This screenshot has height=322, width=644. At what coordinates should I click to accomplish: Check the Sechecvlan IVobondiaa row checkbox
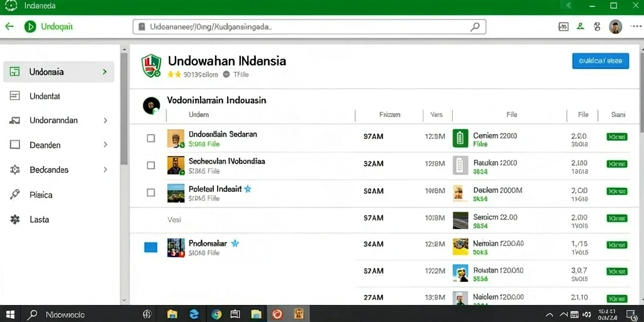[x=151, y=165]
